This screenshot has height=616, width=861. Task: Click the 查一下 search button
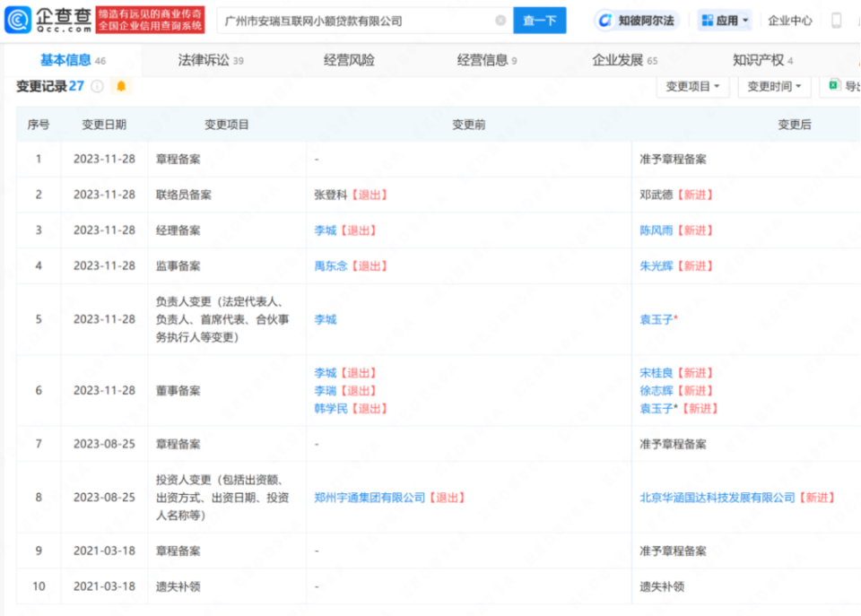[539, 21]
